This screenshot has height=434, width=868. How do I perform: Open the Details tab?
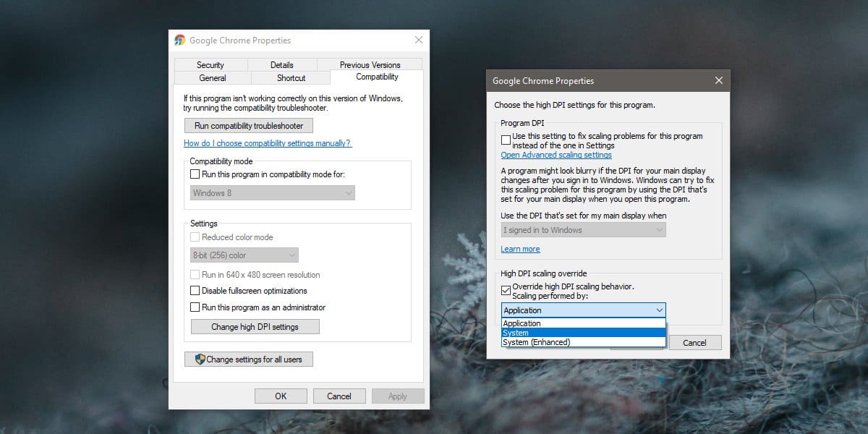282,65
